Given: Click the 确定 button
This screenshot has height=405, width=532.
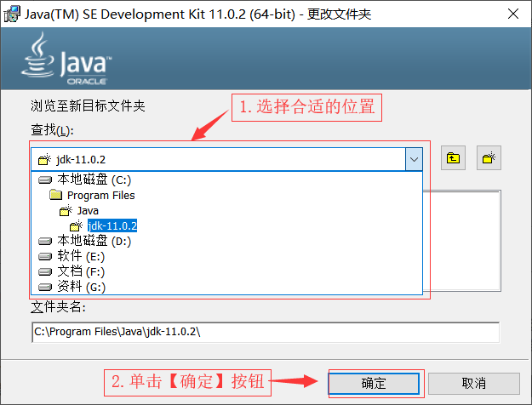Looking at the screenshot, I should [374, 384].
